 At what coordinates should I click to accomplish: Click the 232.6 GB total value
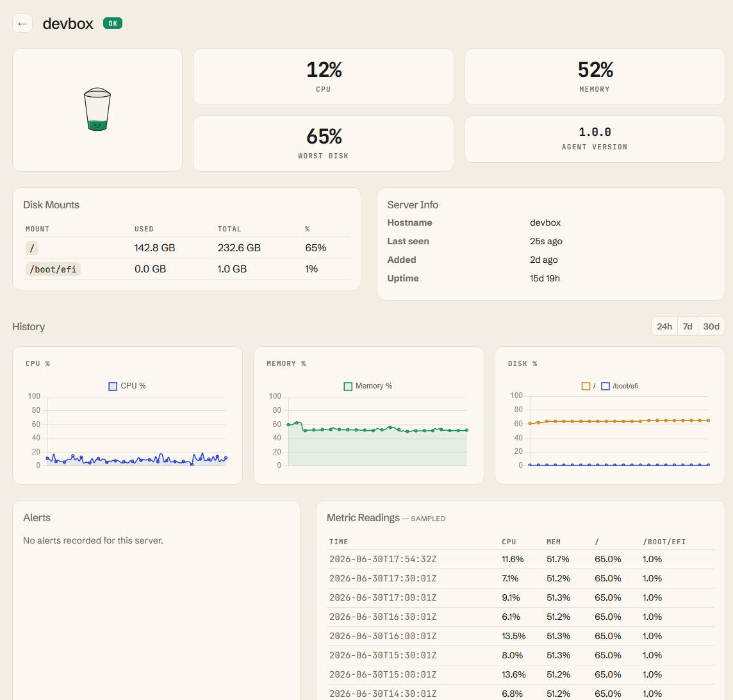239,248
